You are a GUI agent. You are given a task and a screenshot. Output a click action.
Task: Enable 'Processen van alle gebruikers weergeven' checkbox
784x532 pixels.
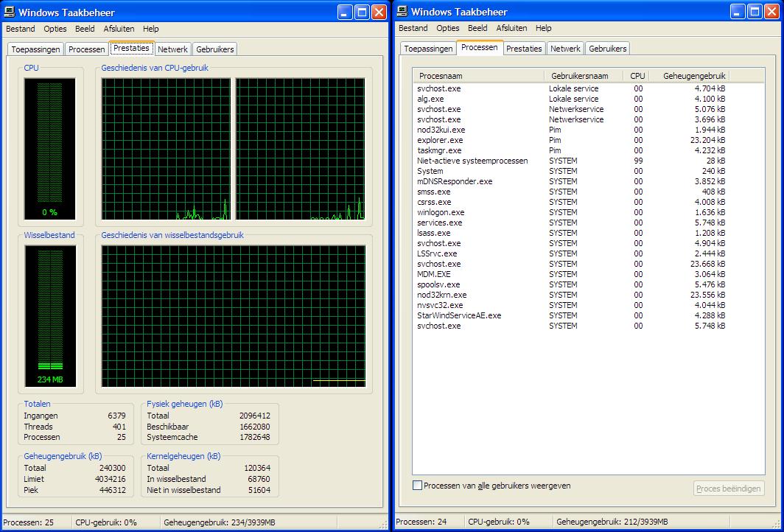tap(418, 486)
